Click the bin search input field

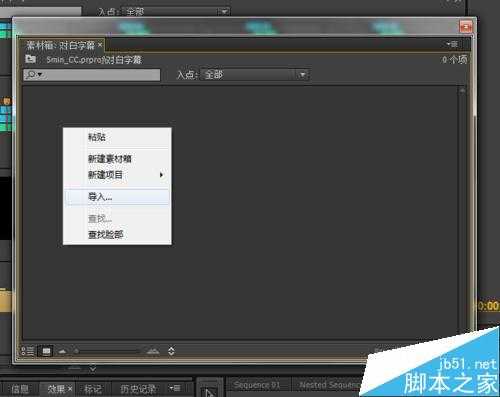point(92,75)
